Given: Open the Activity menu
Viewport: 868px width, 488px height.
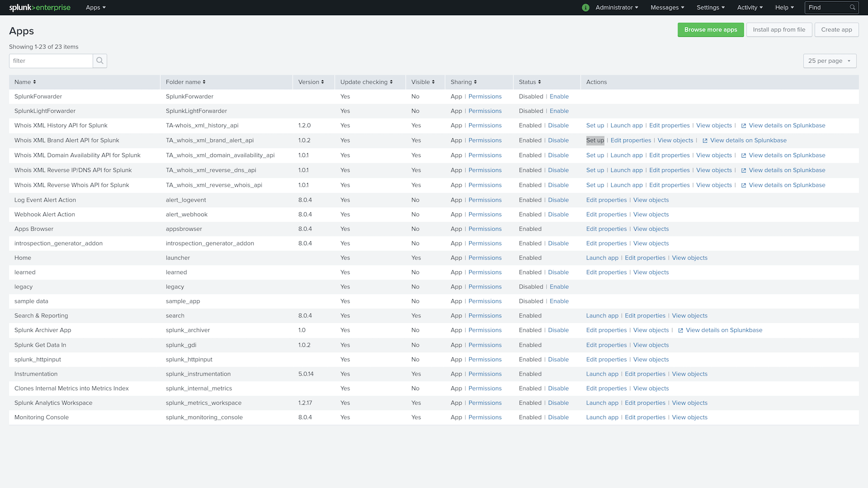Looking at the screenshot, I should (750, 8).
